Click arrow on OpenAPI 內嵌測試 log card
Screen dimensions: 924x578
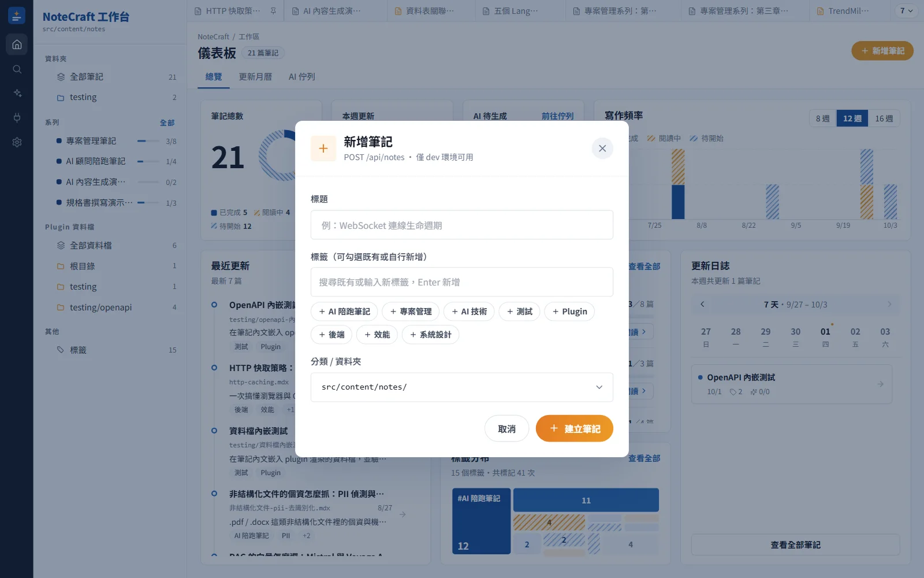[880, 384]
